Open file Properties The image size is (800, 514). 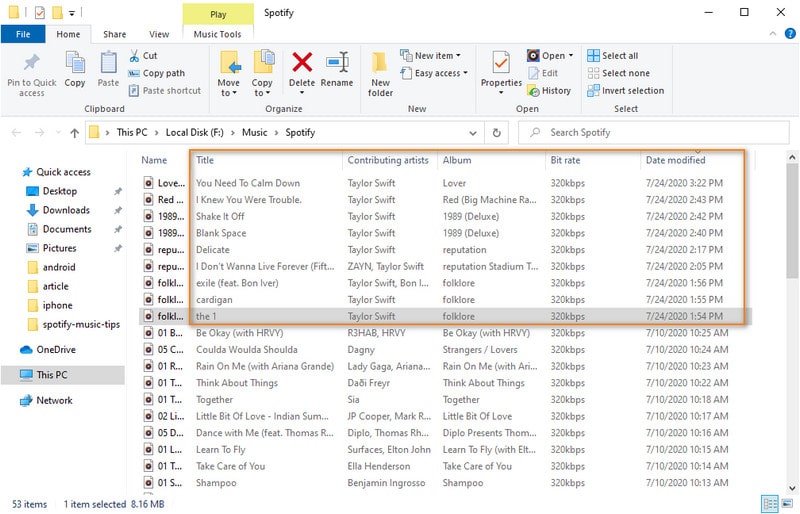coord(501,73)
